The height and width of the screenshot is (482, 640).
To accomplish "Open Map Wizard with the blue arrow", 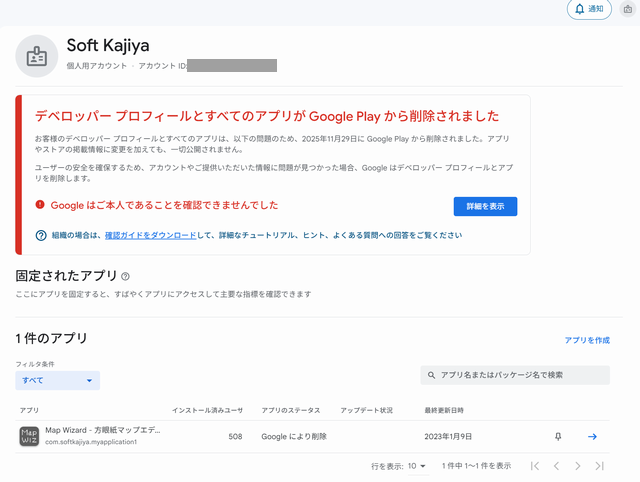I will [x=592, y=436].
